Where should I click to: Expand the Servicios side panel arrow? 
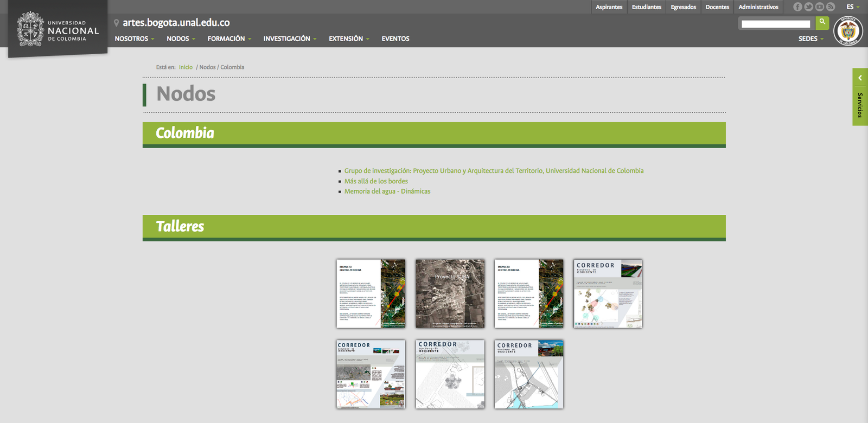[x=860, y=78]
